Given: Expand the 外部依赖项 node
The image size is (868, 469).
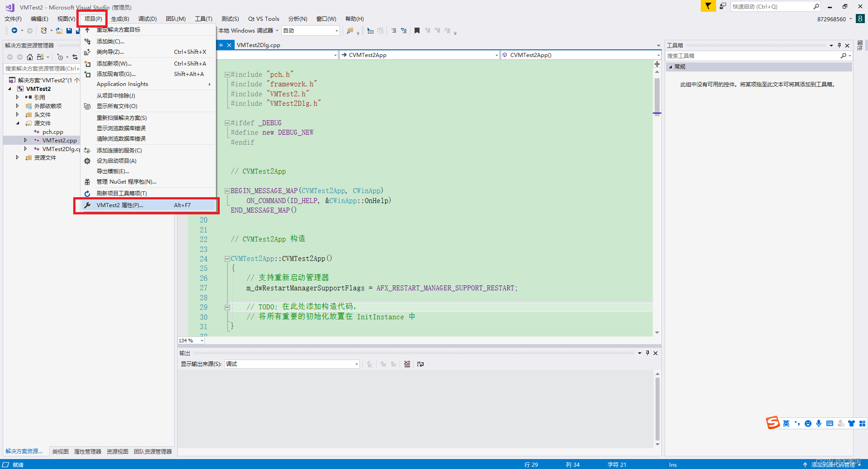Looking at the screenshot, I should [18, 106].
